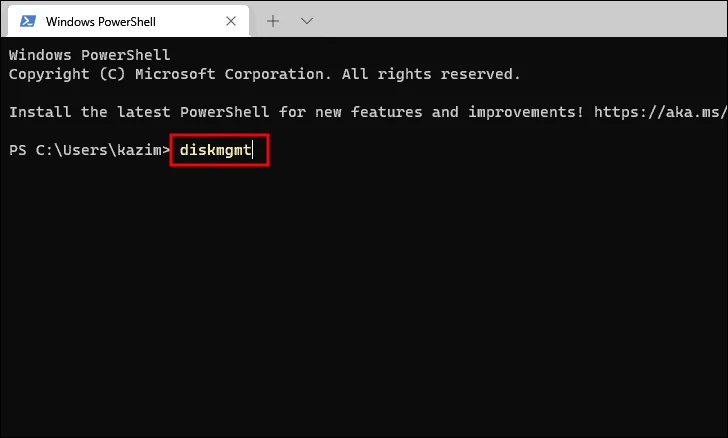This screenshot has height=438, width=728.
Task: Expand the new tab profile dropdown chevron
Action: [307, 21]
